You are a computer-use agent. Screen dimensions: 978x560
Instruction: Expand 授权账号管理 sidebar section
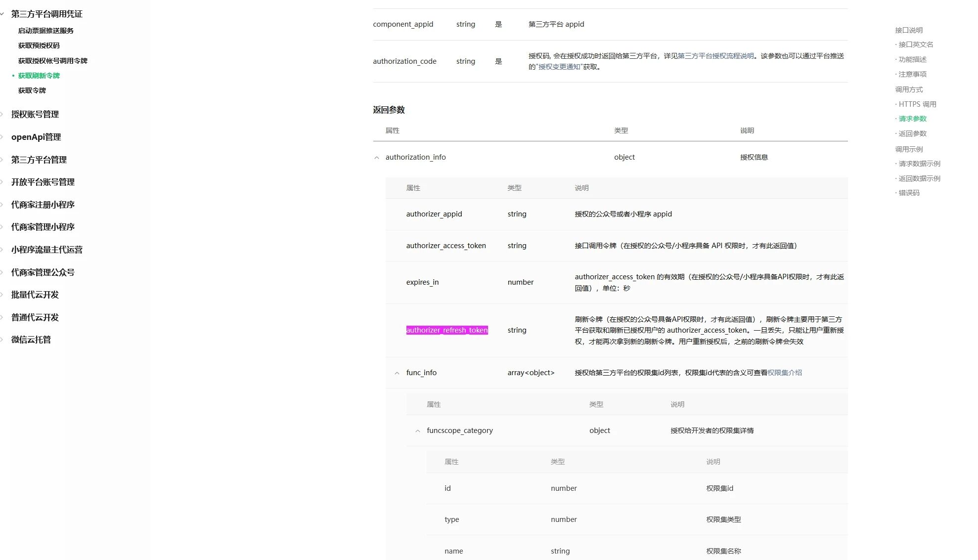(x=35, y=114)
